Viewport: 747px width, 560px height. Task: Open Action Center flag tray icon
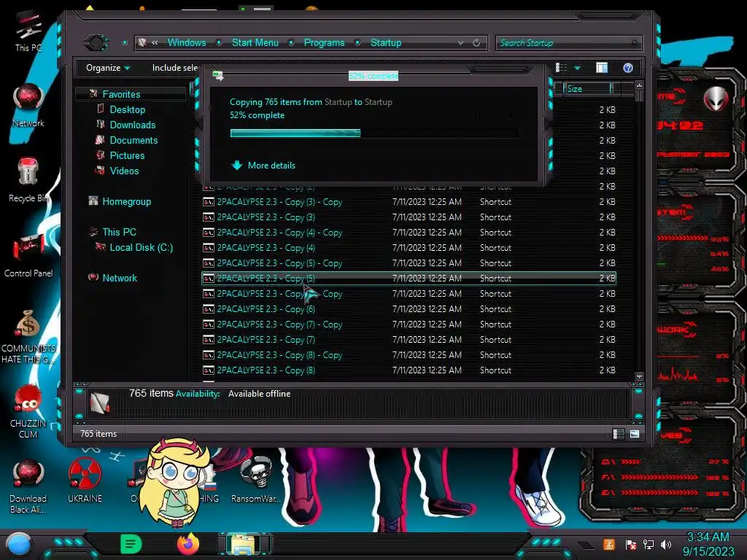631,544
